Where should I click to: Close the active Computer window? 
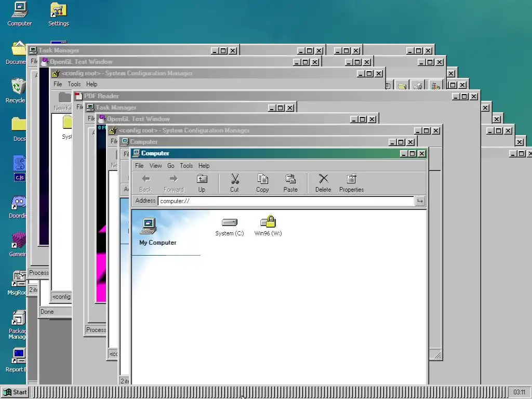pyautogui.click(x=422, y=154)
